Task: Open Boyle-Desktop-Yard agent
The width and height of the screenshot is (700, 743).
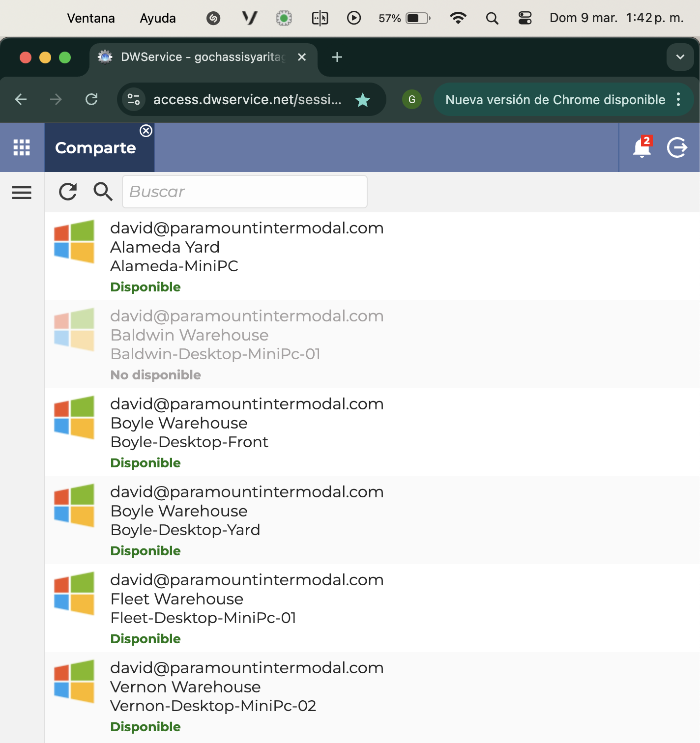Action: 372,520
